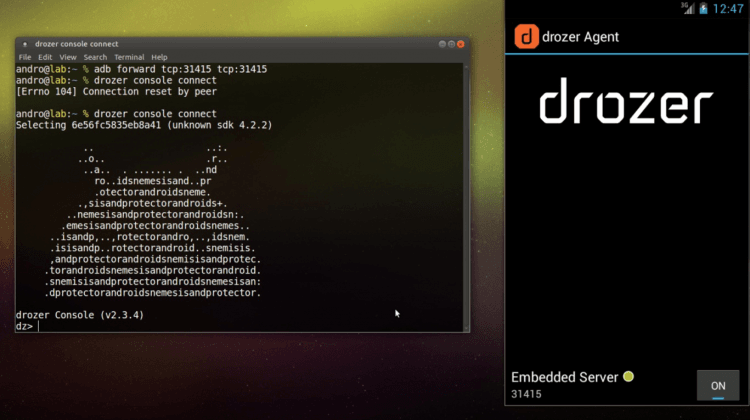This screenshot has width=750, height=420.
Task: Open the Search menu in terminal
Action: pos(95,57)
